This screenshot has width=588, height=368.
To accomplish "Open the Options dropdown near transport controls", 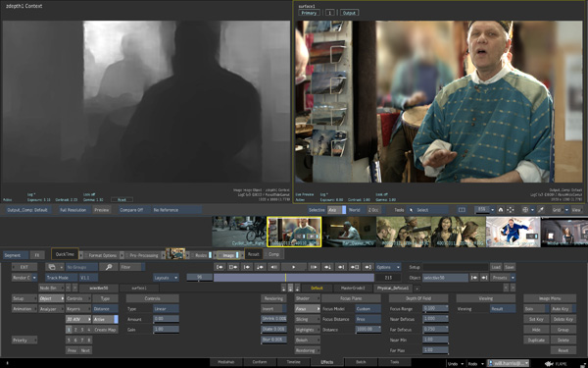I will [388, 267].
